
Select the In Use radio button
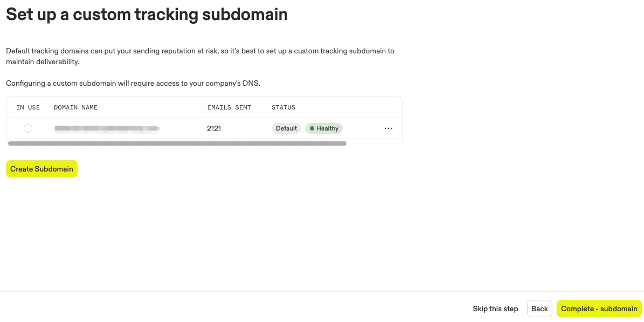[28, 128]
